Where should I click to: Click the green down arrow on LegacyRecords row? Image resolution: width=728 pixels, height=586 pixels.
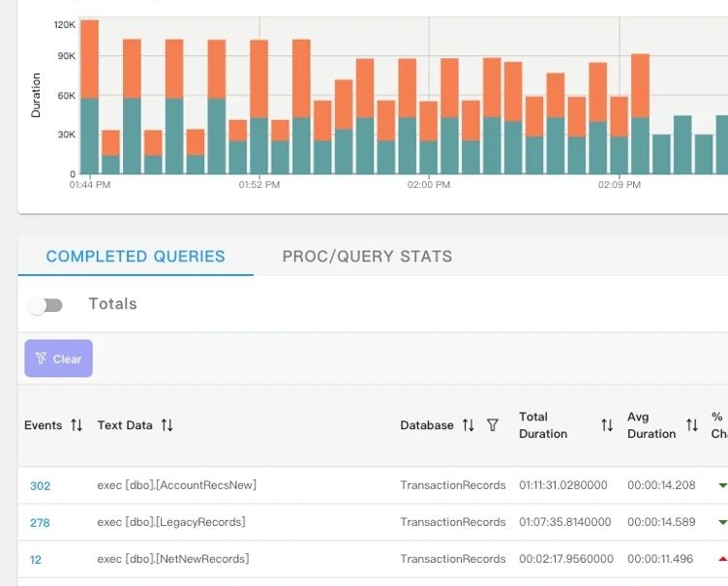coord(721,522)
